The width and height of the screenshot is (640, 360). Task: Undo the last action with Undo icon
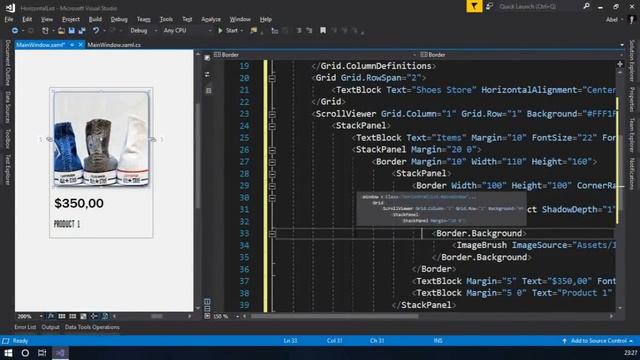click(96, 31)
